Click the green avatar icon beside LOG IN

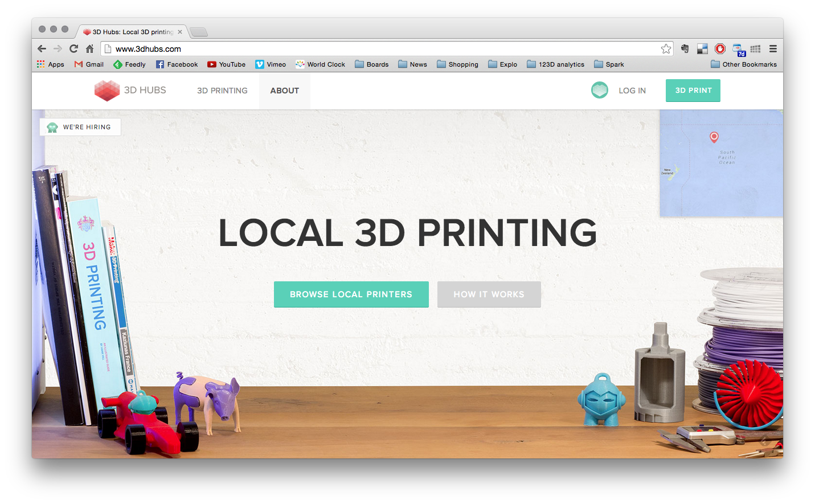point(599,90)
